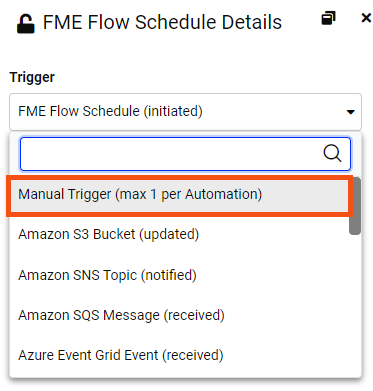This screenshot has width=373, height=391.
Task: Click the Trigger dropdown caret arrow
Action: tap(350, 112)
